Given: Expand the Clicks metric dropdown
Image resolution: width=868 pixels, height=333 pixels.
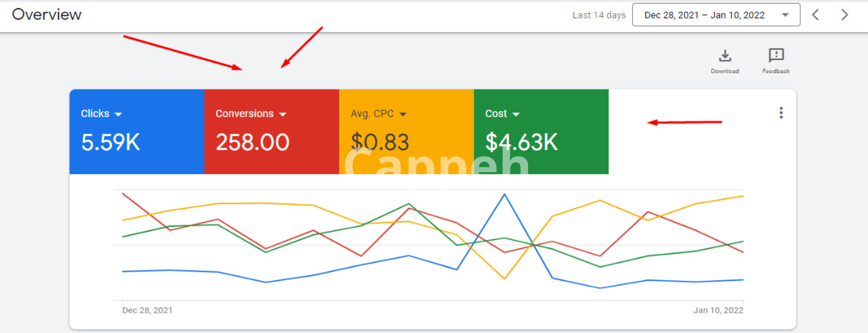Looking at the screenshot, I should tap(118, 114).
